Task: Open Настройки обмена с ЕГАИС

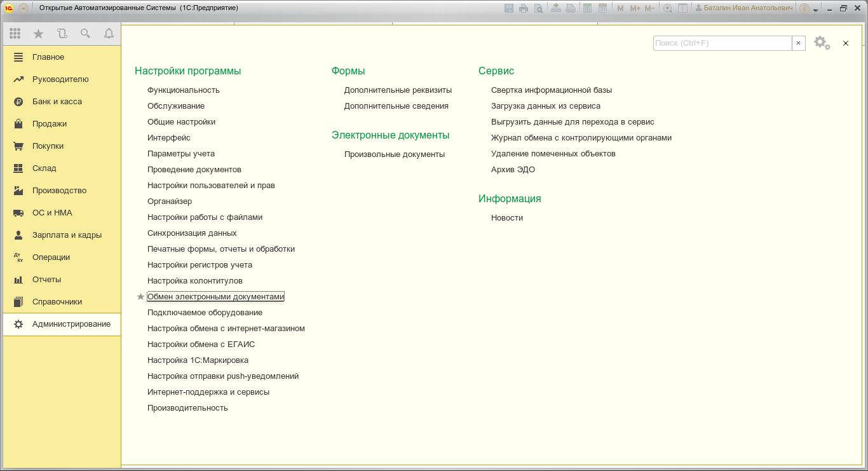Action: click(201, 345)
